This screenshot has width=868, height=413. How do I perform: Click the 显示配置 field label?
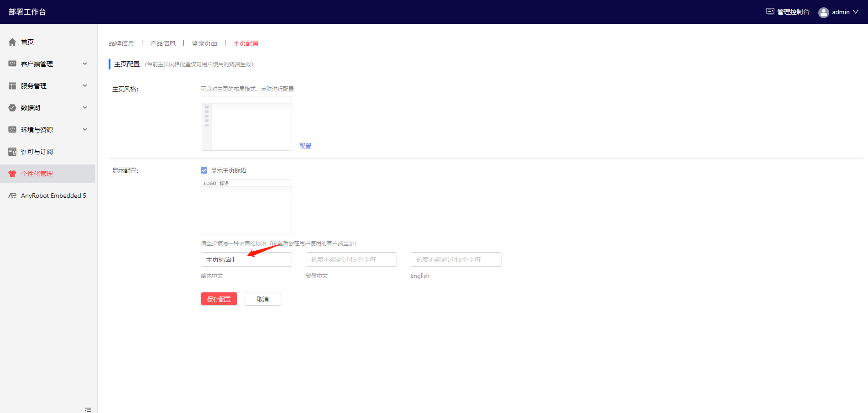pos(125,170)
